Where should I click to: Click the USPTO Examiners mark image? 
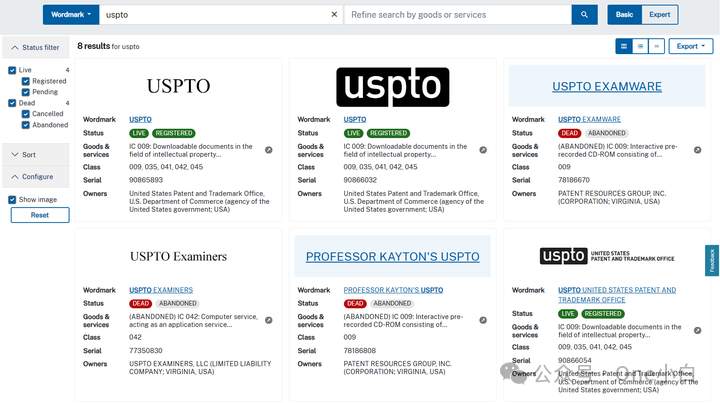click(x=178, y=257)
